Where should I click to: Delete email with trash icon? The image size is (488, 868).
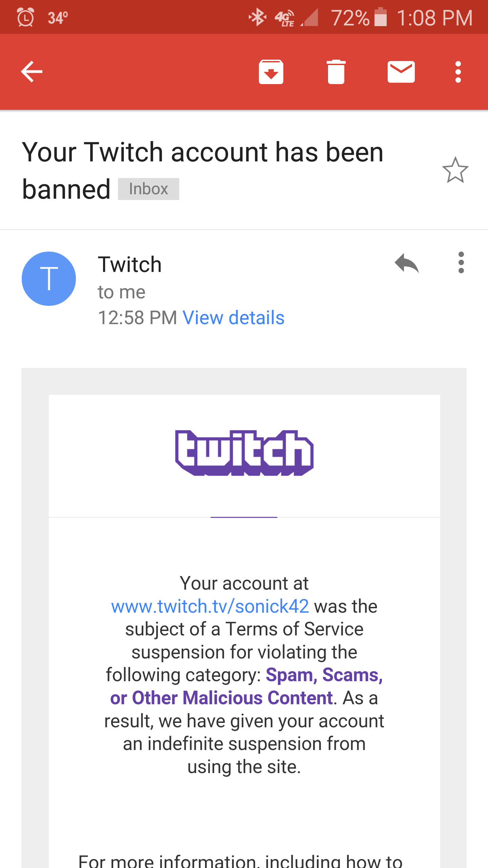click(x=336, y=72)
